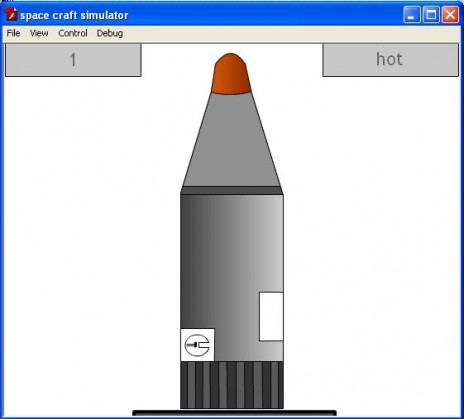Close the space craft simulator window

(x=450, y=15)
